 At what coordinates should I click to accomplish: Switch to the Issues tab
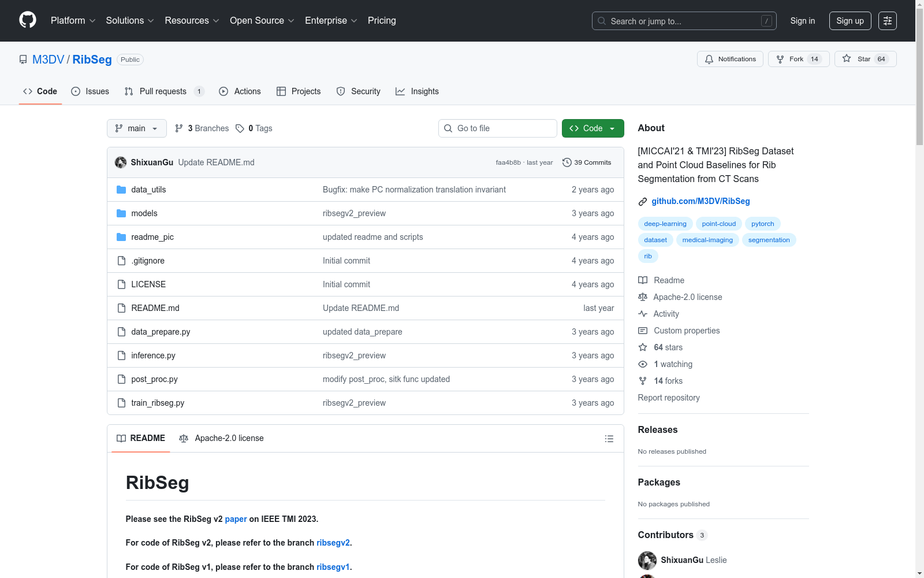coord(90,91)
